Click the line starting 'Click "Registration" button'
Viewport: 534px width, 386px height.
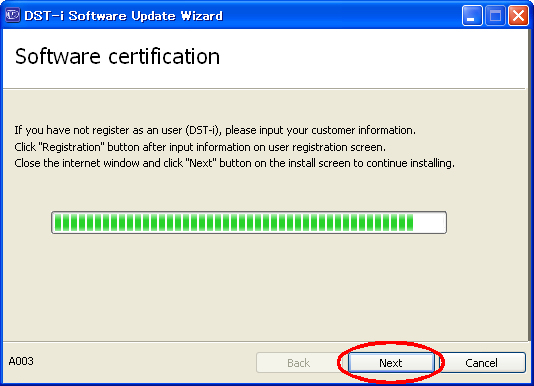[x=200, y=147]
